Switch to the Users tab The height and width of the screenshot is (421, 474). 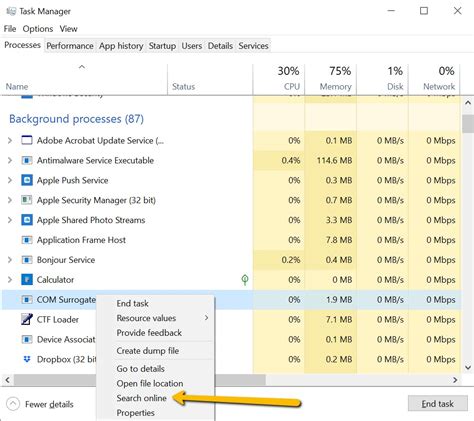pyautogui.click(x=192, y=46)
